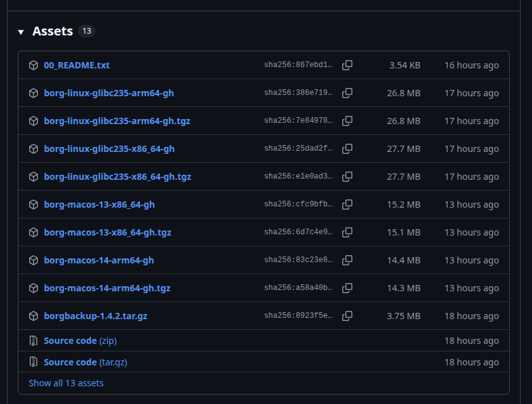Download borg-macos-13-x86_64-gh.tgz archive
The width and height of the screenshot is (532, 404).
[108, 232]
